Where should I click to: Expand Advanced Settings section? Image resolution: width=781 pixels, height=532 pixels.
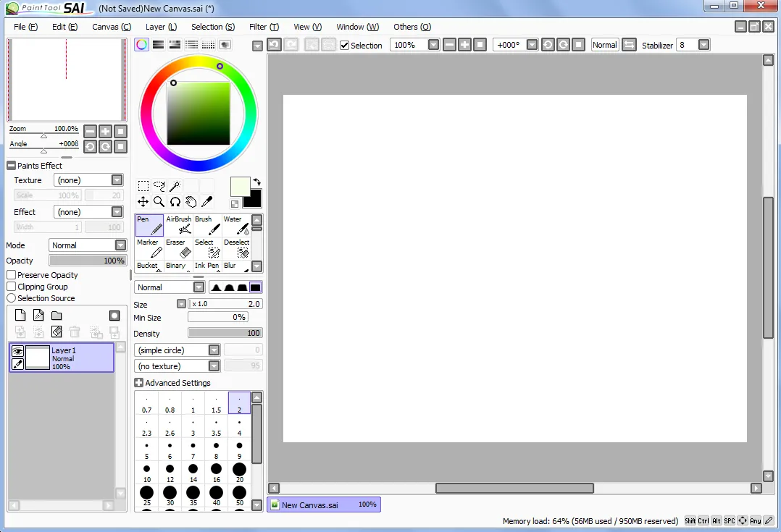pos(138,383)
